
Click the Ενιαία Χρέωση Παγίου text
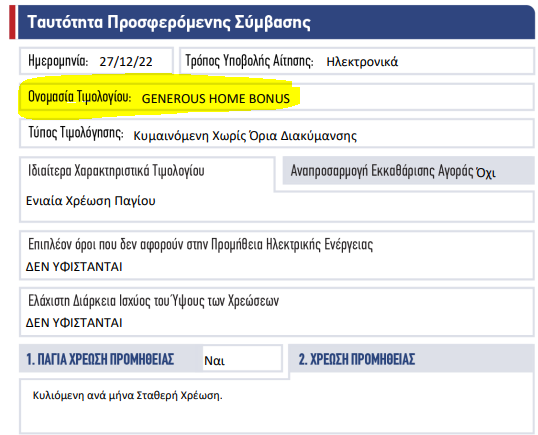[x=91, y=201]
